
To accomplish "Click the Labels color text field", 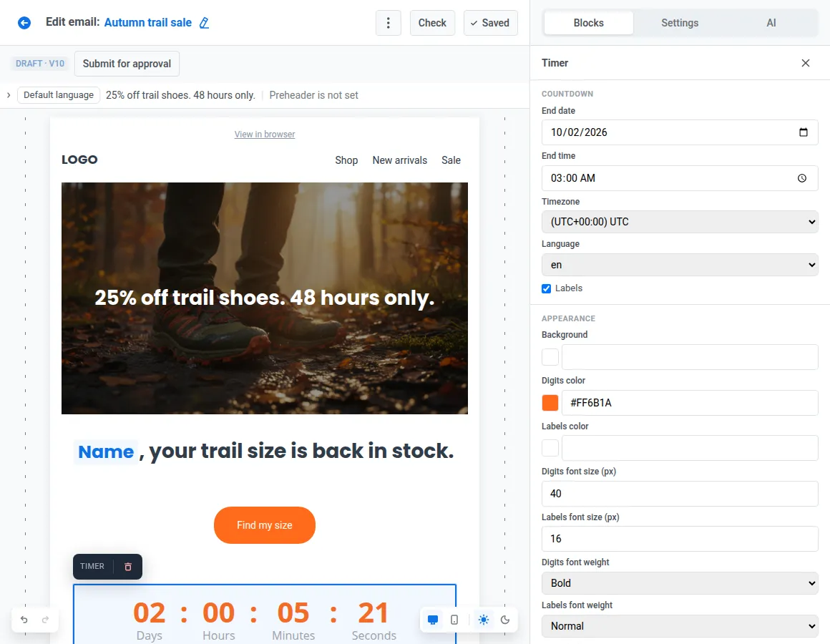I will 690,448.
